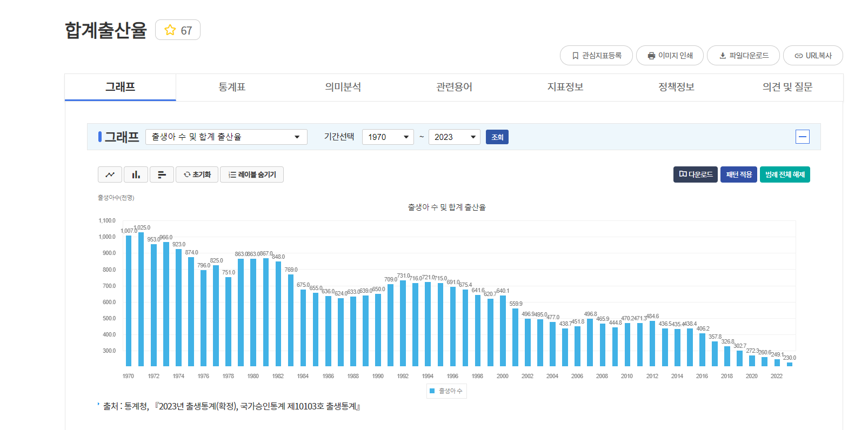The width and height of the screenshot is (868, 430).
Task: Open the 지표정보 tab
Action: 565,87
